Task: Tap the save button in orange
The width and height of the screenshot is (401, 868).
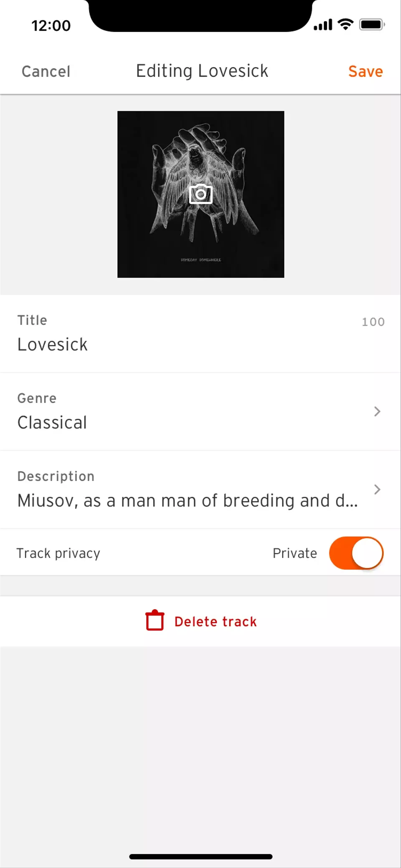Action: [x=365, y=71]
